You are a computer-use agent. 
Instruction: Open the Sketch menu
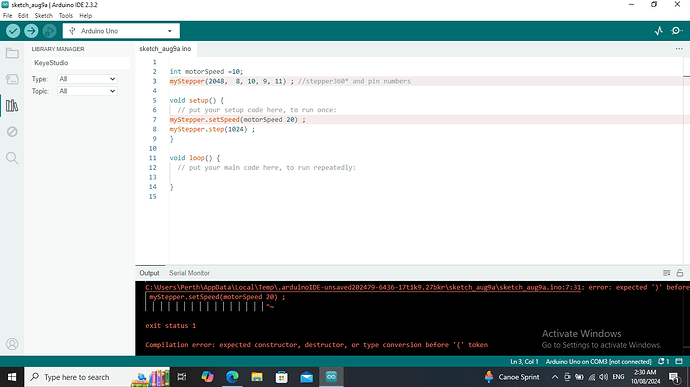(x=44, y=15)
